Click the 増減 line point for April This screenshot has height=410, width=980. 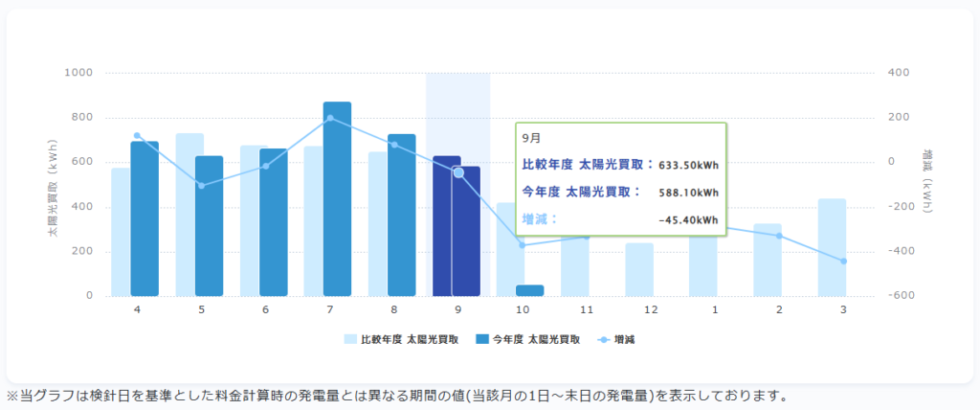pyautogui.click(x=137, y=136)
